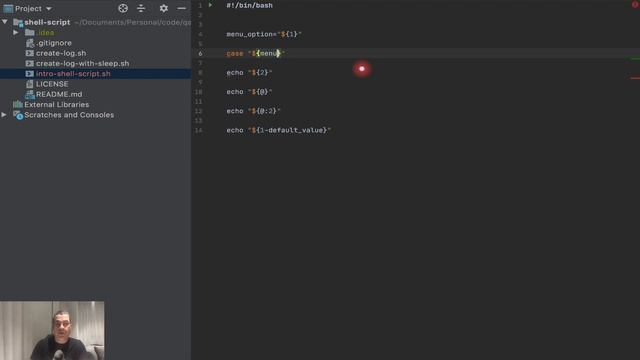Select intro-shell-script.sh in the tree

73,74
